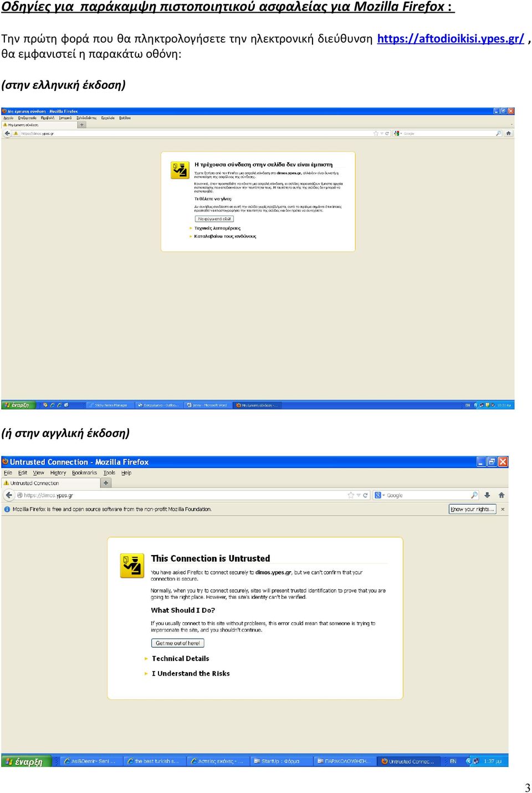
Task: Open Αρχείο menu in Greek Firefox
Action: [x=8, y=118]
